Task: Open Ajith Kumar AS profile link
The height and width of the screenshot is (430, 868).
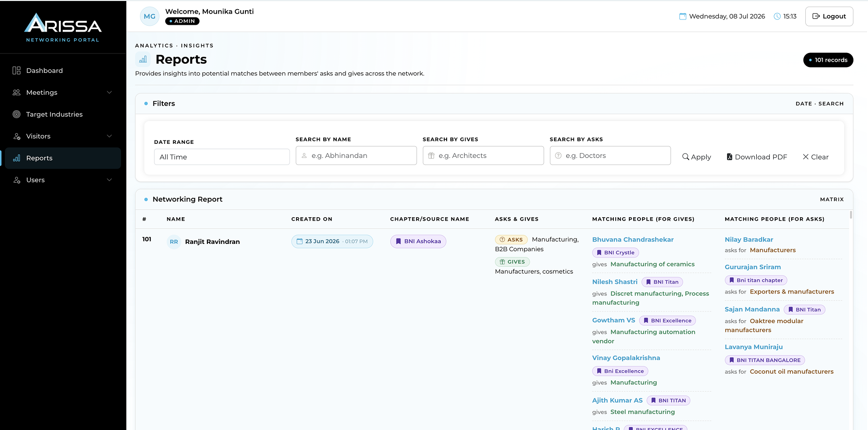Action: tap(617, 400)
